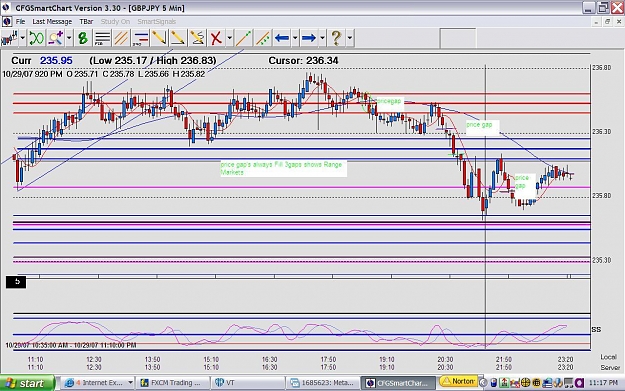625x391 pixels.
Task: Expand the zoom tool dropdown arrow
Action: tap(69, 38)
